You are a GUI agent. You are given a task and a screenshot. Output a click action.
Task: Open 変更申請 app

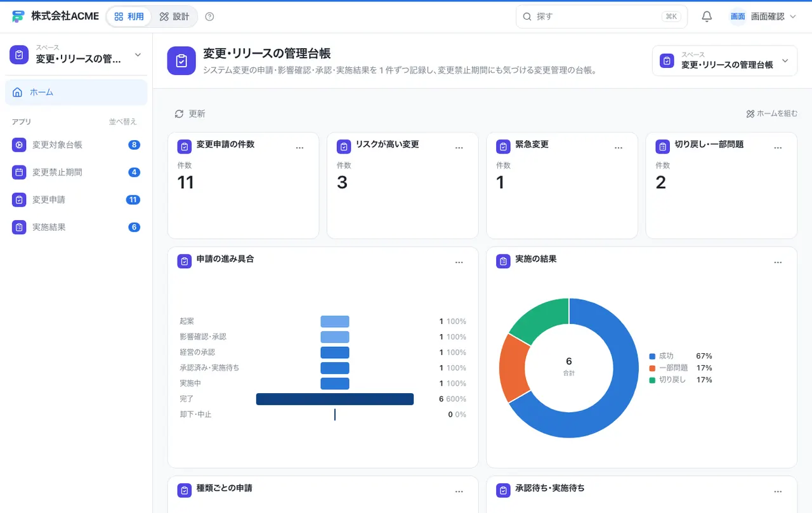coord(76,200)
